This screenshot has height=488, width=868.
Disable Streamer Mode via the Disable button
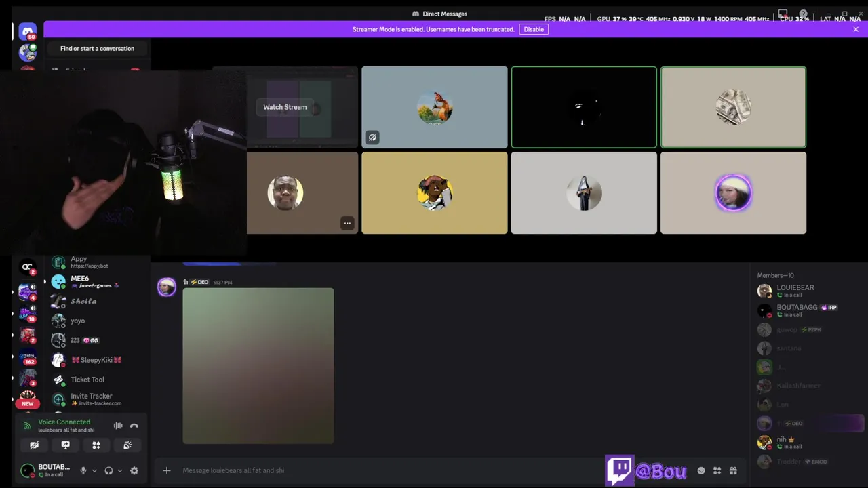pos(534,29)
